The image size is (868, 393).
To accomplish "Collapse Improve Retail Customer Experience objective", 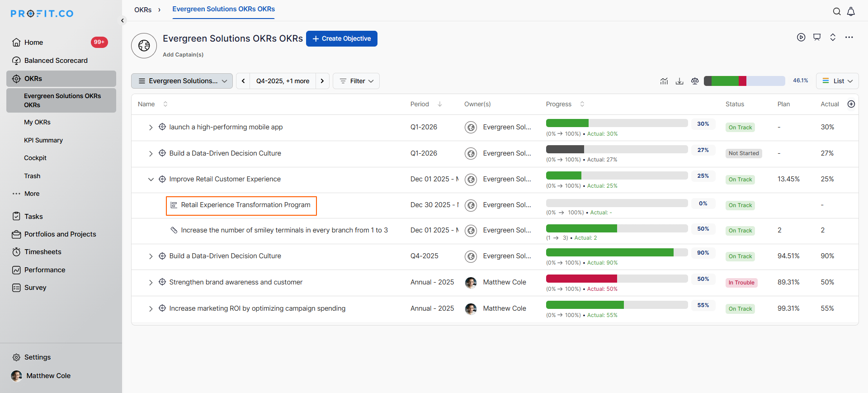I will pos(151,180).
